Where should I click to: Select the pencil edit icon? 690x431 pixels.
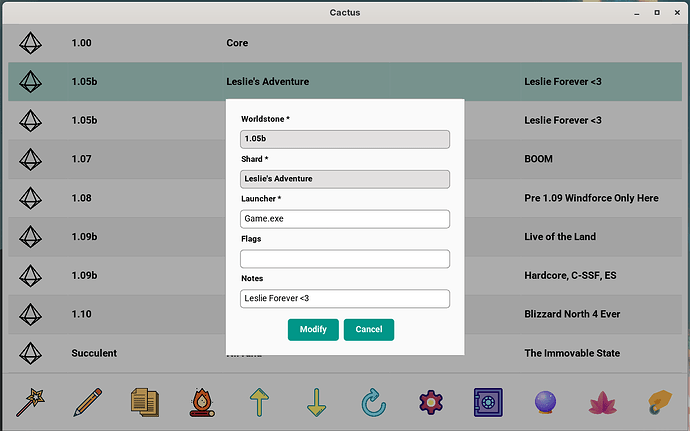(88, 402)
